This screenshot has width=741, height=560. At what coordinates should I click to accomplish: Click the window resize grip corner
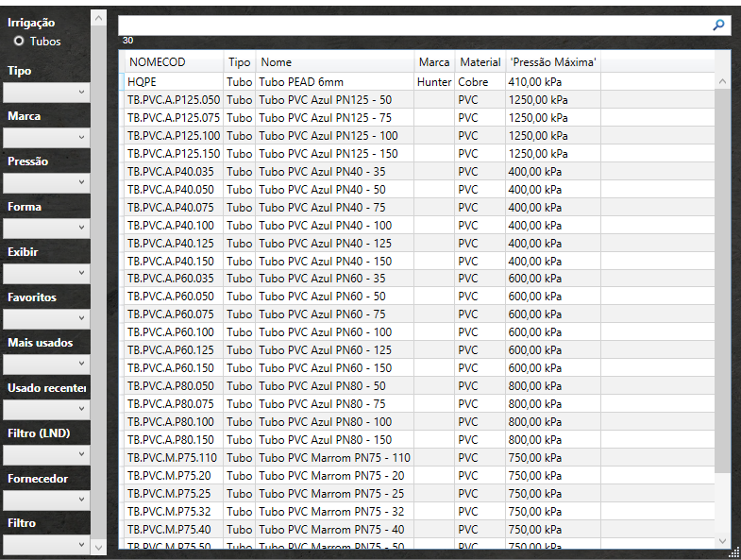pos(733,553)
